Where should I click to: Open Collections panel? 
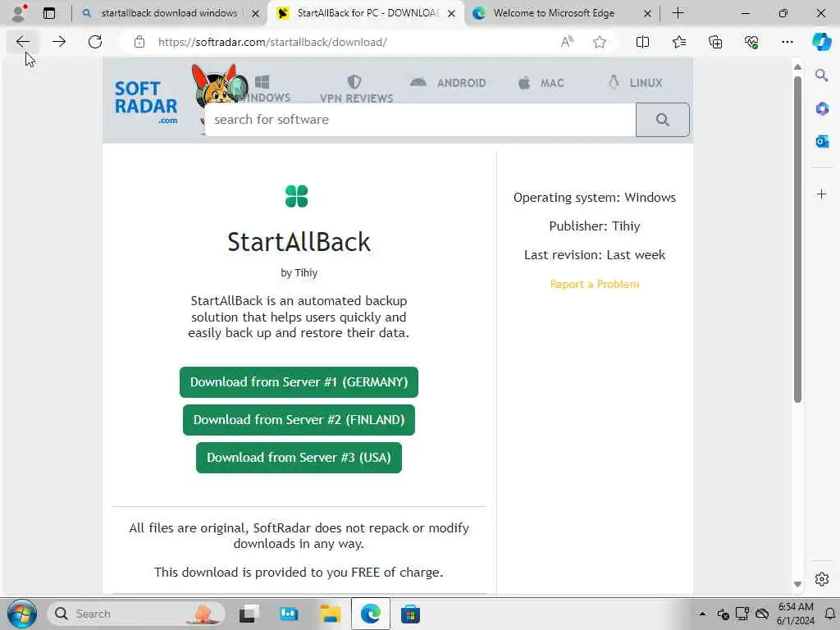tap(715, 42)
